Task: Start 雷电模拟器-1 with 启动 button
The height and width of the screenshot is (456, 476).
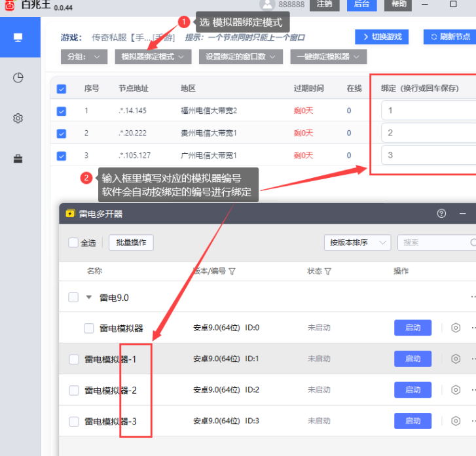Action: coord(413,359)
